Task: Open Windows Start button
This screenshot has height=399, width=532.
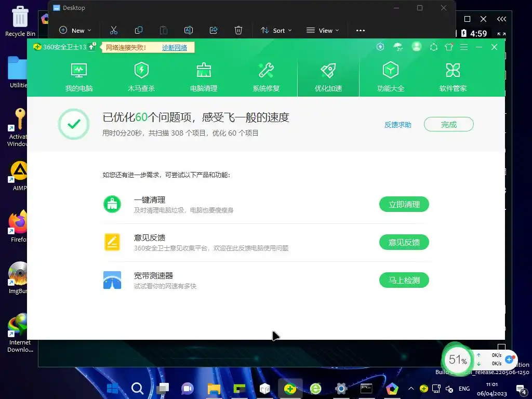Action: coord(112,388)
